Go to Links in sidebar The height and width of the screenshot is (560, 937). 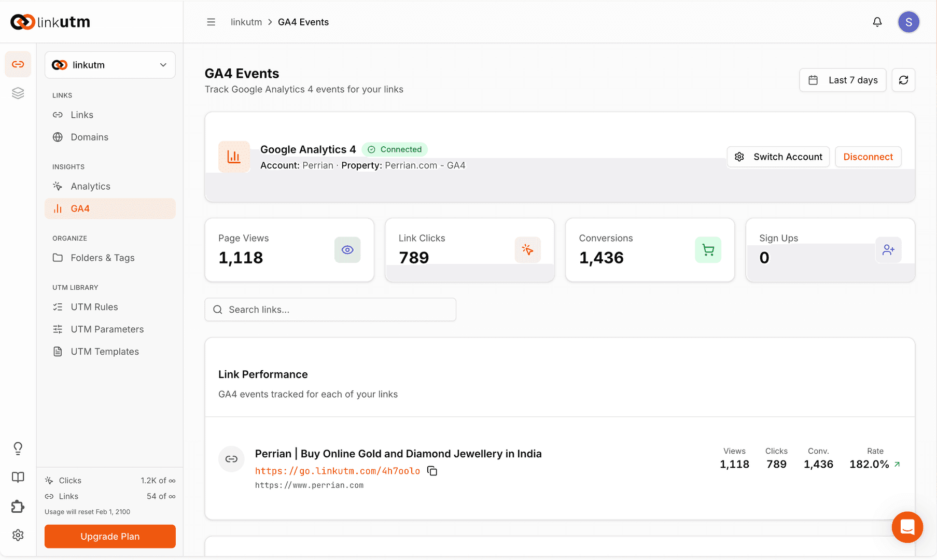click(x=110, y=115)
